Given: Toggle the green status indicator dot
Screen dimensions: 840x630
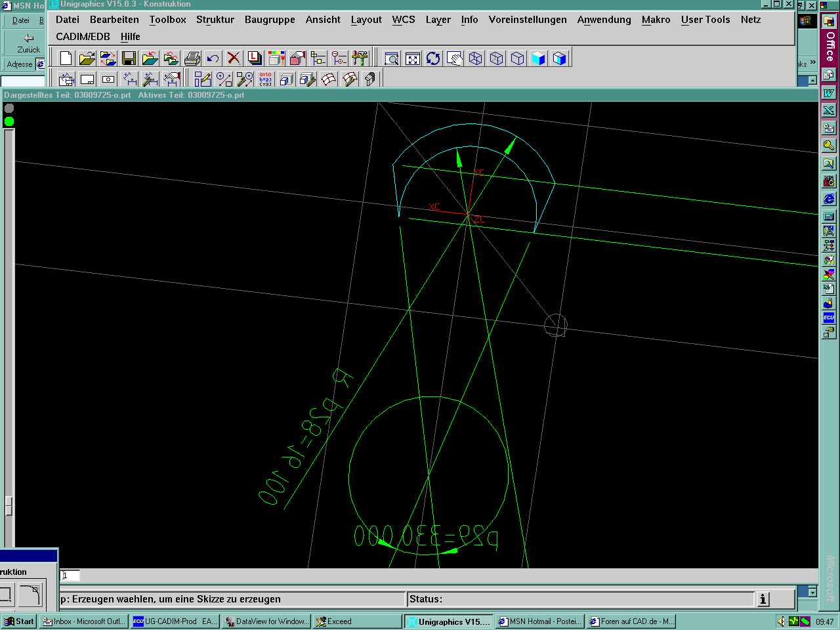Looking at the screenshot, I should point(9,121).
